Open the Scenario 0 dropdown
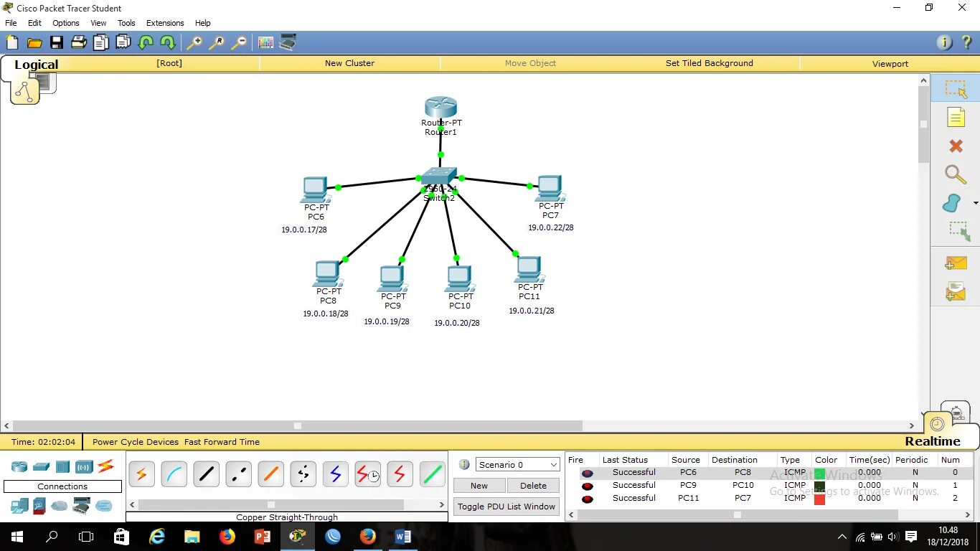 (517, 465)
